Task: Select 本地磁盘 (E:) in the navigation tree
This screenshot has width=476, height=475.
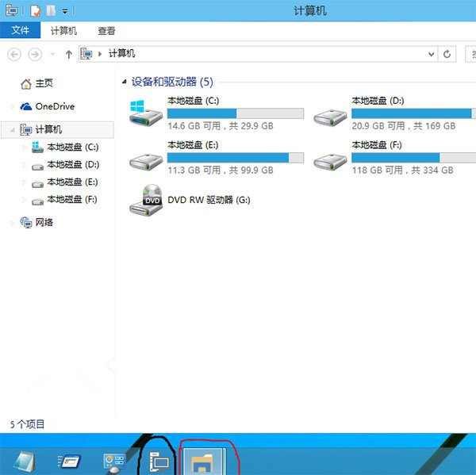Action: (x=72, y=182)
